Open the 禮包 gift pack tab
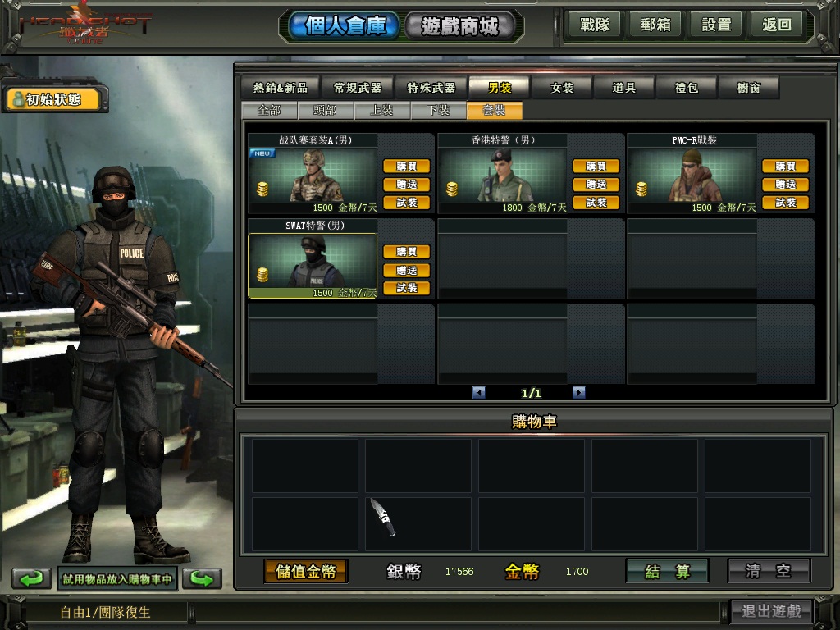Image resolution: width=840 pixels, height=630 pixels. [x=687, y=87]
